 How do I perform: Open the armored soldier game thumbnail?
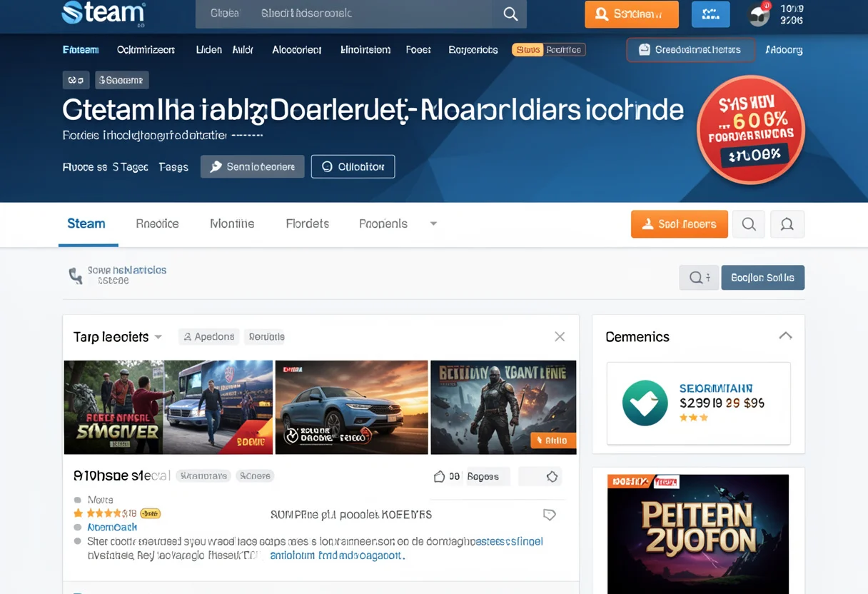503,407
